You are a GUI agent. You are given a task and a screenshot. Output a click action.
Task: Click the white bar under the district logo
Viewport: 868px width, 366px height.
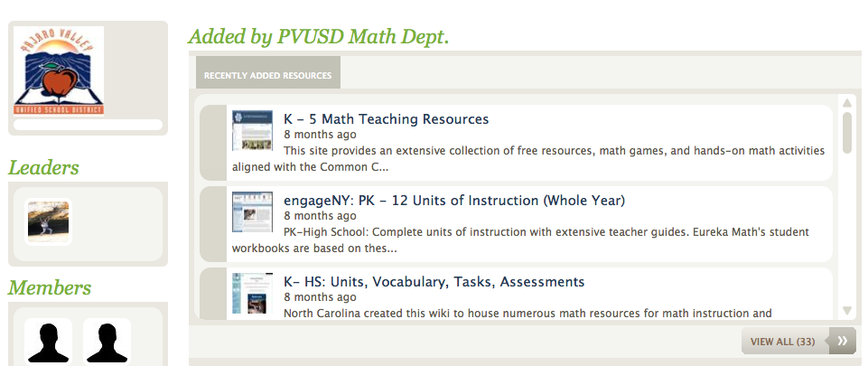(89, 125)
